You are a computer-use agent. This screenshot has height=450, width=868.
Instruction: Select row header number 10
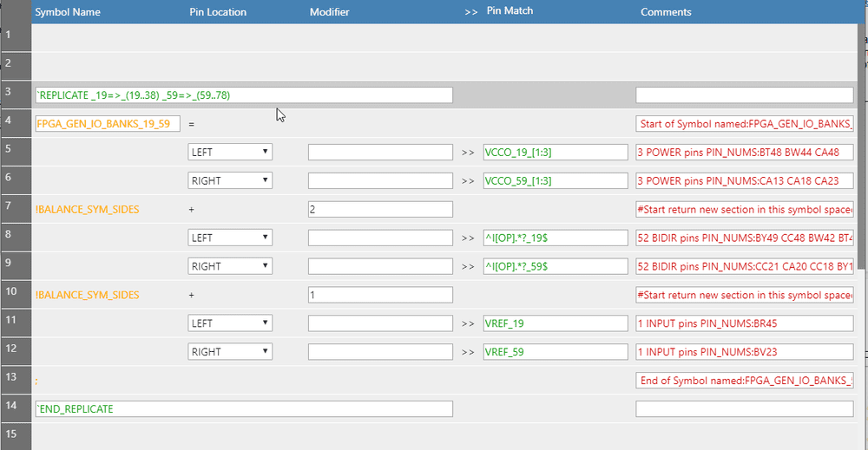click(16, 295)
